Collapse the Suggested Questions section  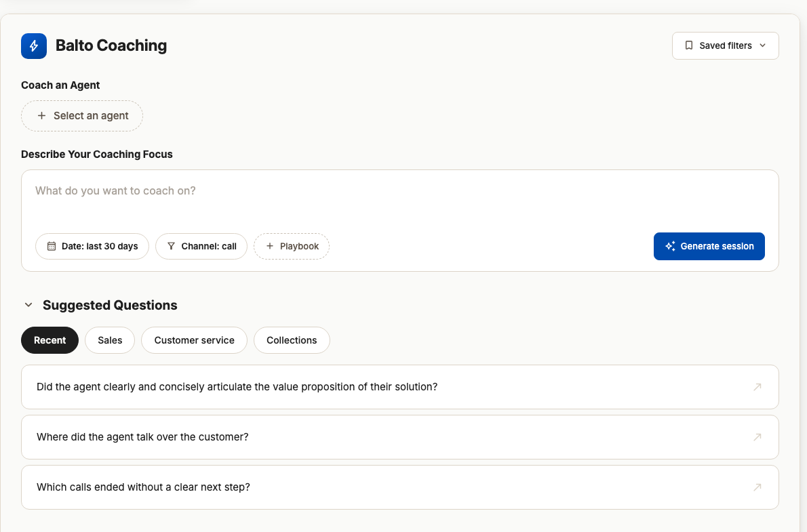click(x=28, y=305)
